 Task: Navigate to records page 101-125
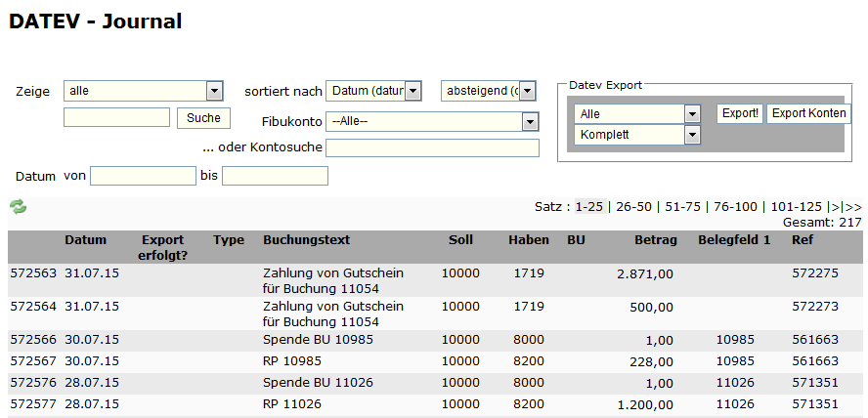(796, 206)
